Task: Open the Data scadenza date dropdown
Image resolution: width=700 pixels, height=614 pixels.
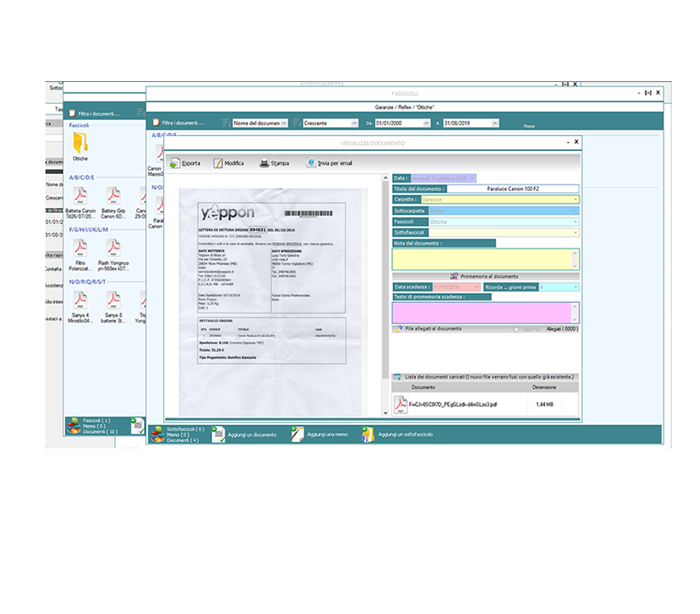Action: (478, 288)
